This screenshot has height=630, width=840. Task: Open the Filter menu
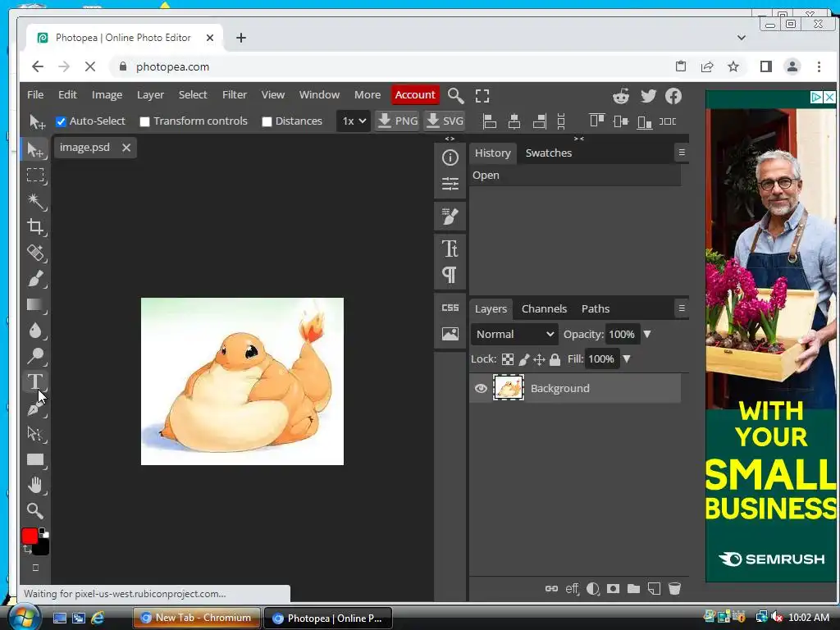tap(235, 95)
